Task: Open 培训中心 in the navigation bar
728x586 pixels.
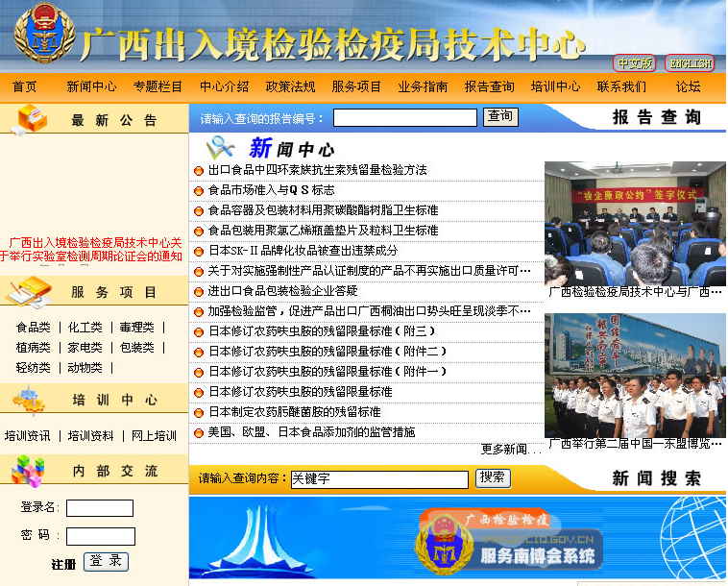Action: [556, 86]
